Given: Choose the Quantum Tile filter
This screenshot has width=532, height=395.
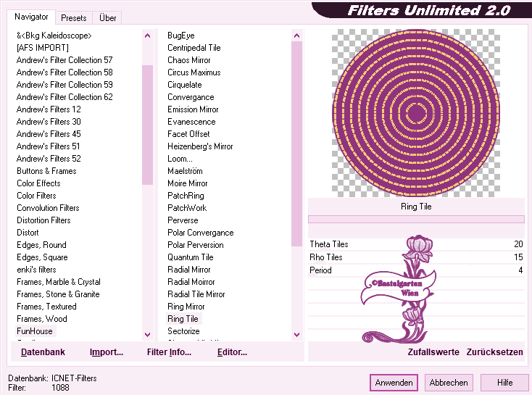Looking at the screenshot, I should (191, 257).
